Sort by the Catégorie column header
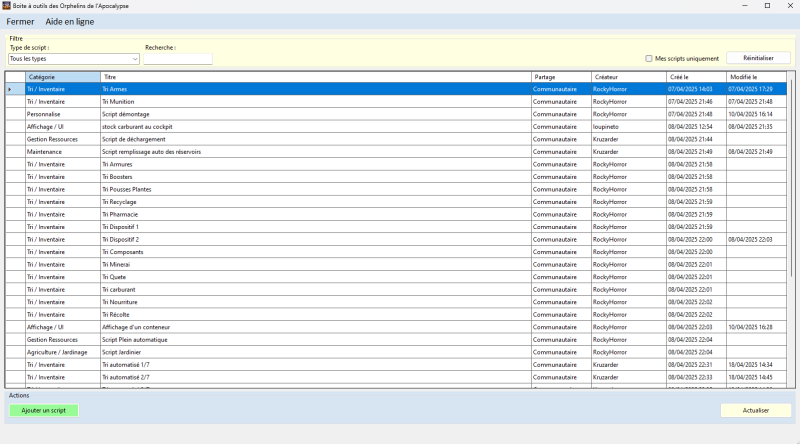 [62, 77]
